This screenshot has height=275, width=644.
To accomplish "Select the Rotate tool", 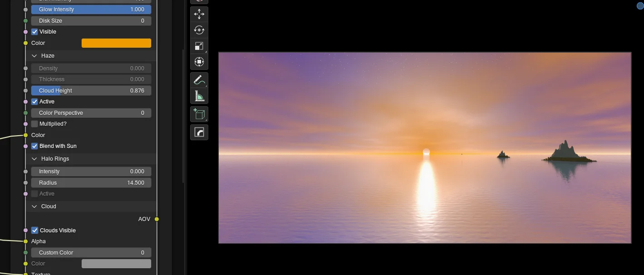I will click(199, 30).
